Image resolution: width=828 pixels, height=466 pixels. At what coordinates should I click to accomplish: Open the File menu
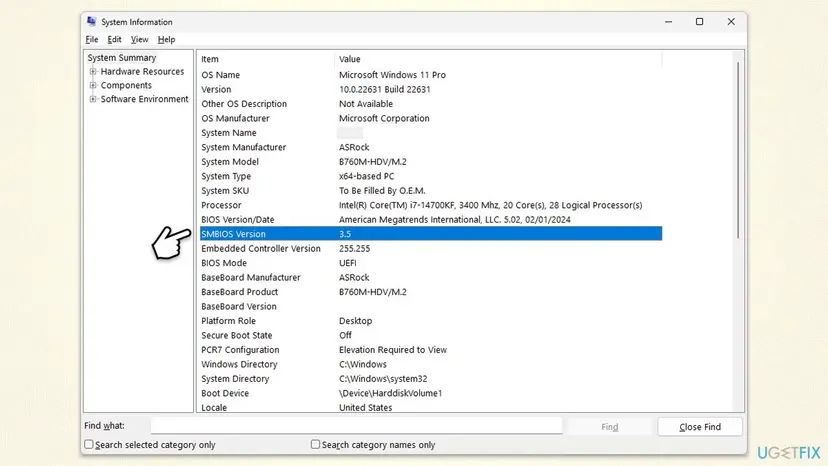(x=92, y=40)
